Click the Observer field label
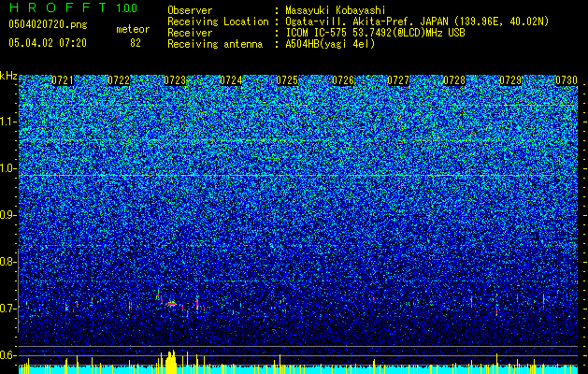588x374 pixels. point(190,10)
